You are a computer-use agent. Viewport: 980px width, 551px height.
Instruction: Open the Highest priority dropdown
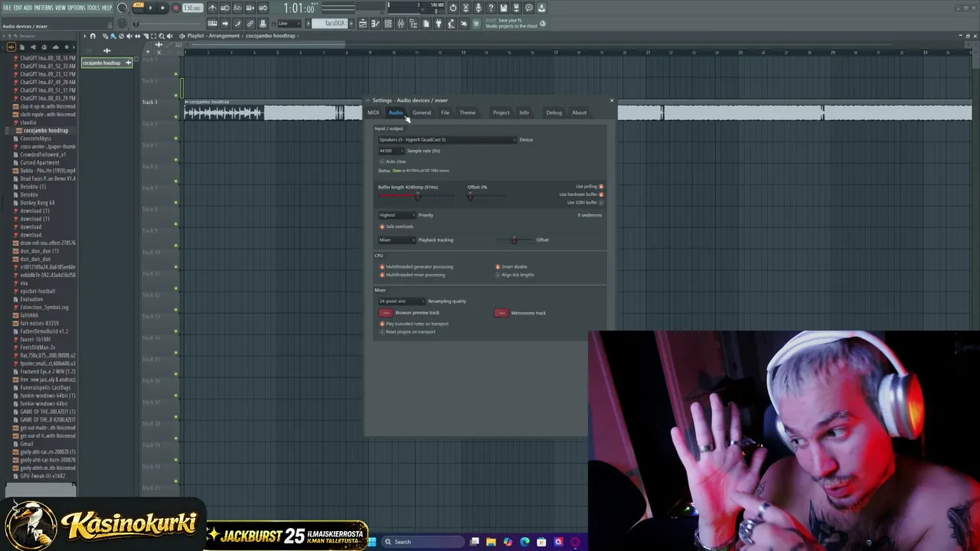pos(397,215)
